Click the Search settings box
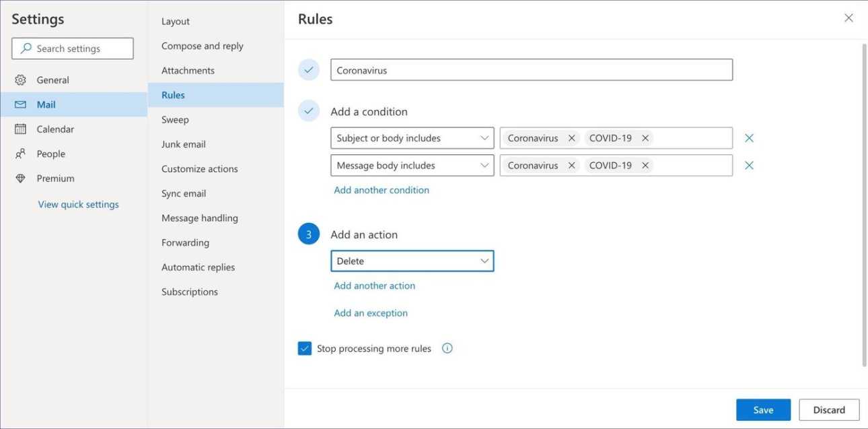 [x=73, y=48]
